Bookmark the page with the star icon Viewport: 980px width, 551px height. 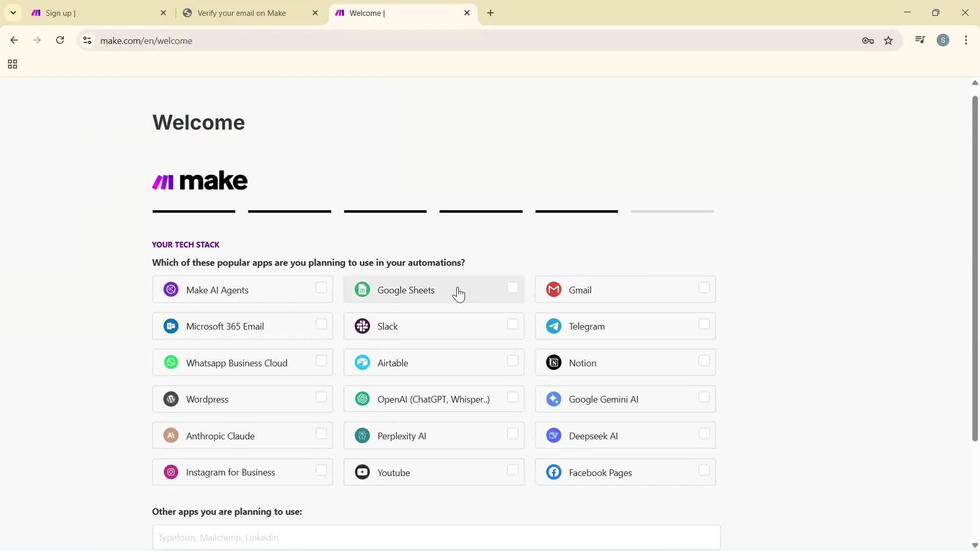coord(888,40)
